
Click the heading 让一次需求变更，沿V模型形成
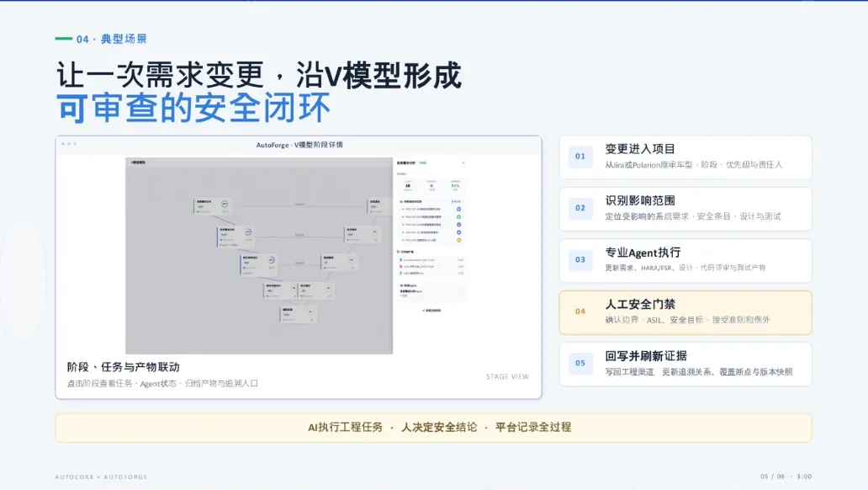click(x=258, y=75)
